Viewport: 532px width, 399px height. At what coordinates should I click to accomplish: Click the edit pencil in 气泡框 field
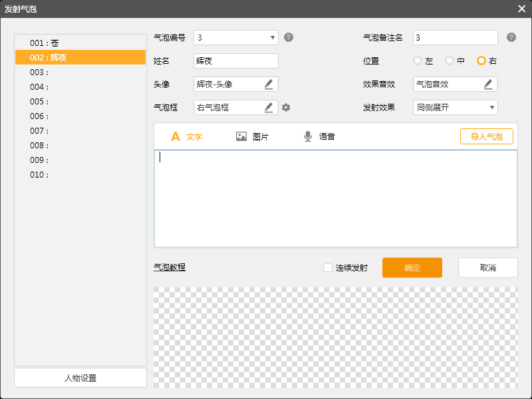269,107
